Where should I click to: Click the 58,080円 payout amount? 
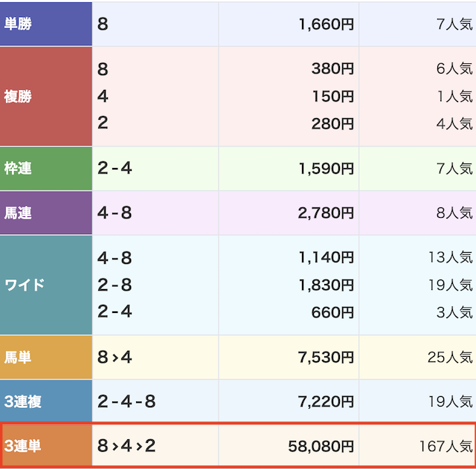(x=321, y=446)
